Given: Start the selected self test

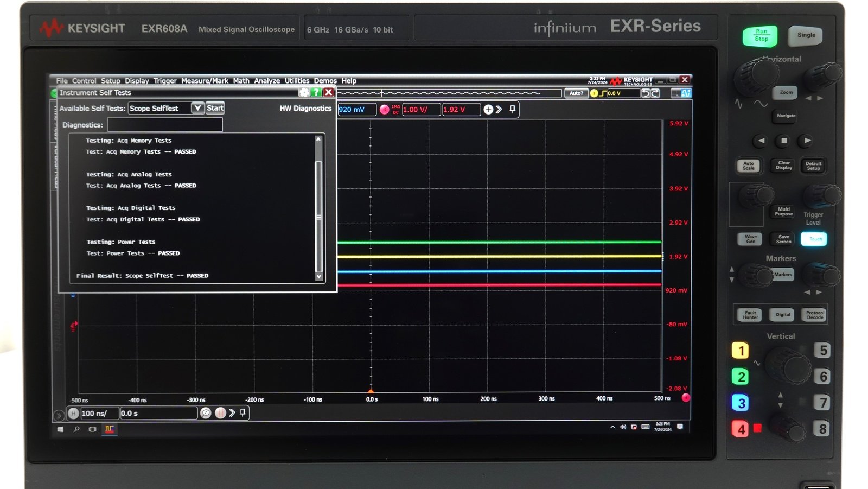Looking at the screenshot, I should [215, 108].
